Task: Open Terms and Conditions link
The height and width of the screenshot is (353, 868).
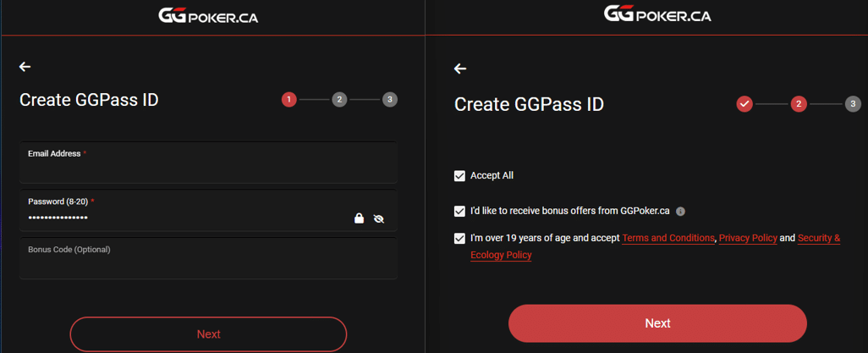Action: pos(668,238)
